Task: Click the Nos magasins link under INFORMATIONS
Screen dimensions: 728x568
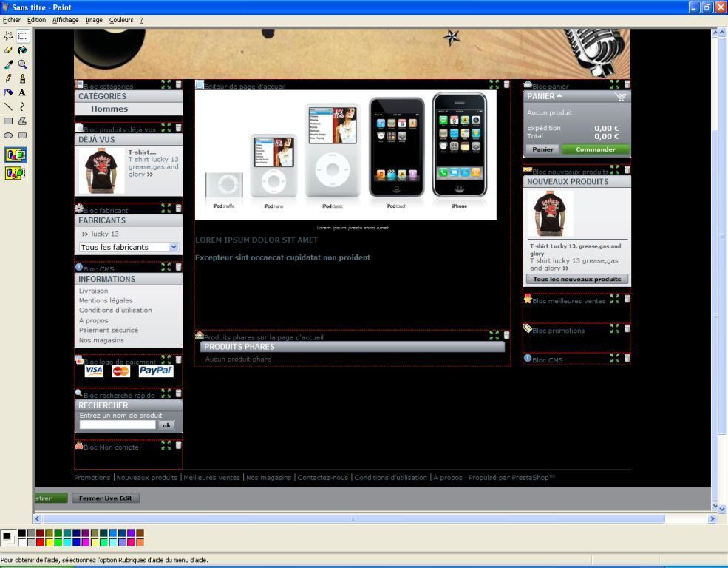Action: tap(102, 340)
